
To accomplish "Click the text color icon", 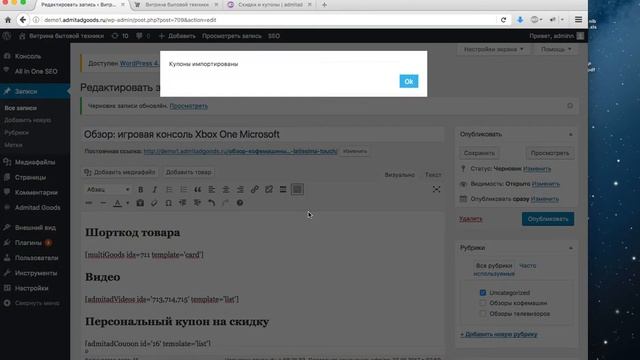I will (x=117, y=203).
